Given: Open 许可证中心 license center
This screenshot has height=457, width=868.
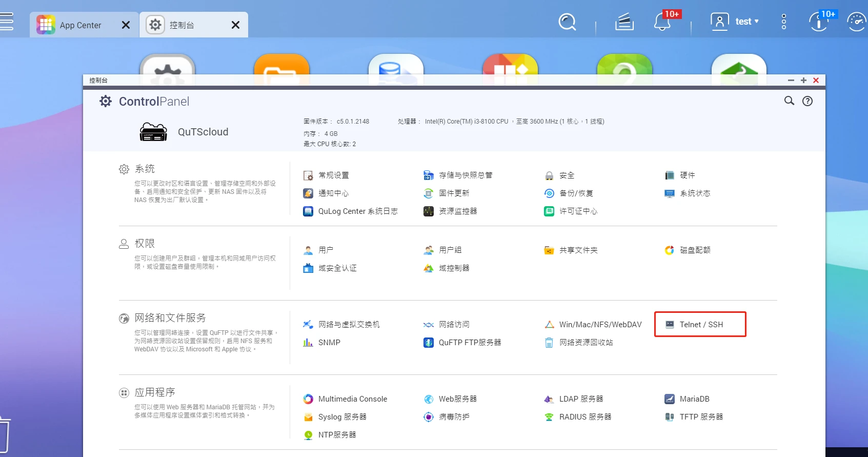Looking at the screenshot, I should point(571,211).
